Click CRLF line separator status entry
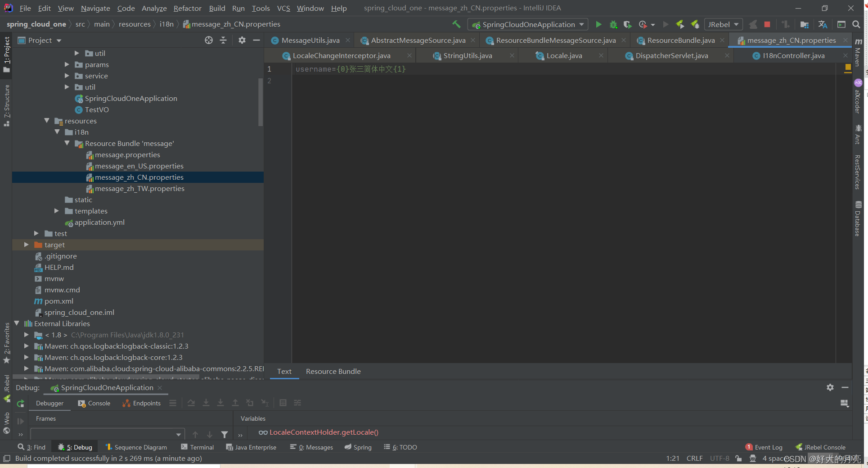Image resolution: width=868 pixels, height=468 pixels. click(694, 459)
